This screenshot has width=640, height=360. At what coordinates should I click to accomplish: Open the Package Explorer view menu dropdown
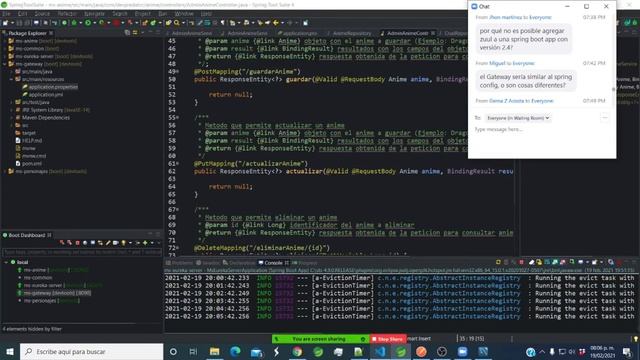click(143, 33)
